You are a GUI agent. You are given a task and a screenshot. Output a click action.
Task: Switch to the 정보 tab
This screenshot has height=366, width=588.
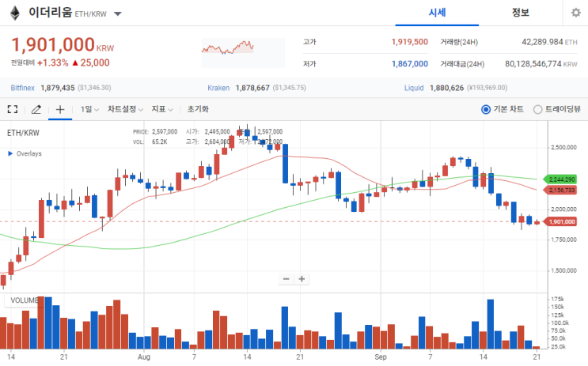pyautogui.click(x=520, y=13)
